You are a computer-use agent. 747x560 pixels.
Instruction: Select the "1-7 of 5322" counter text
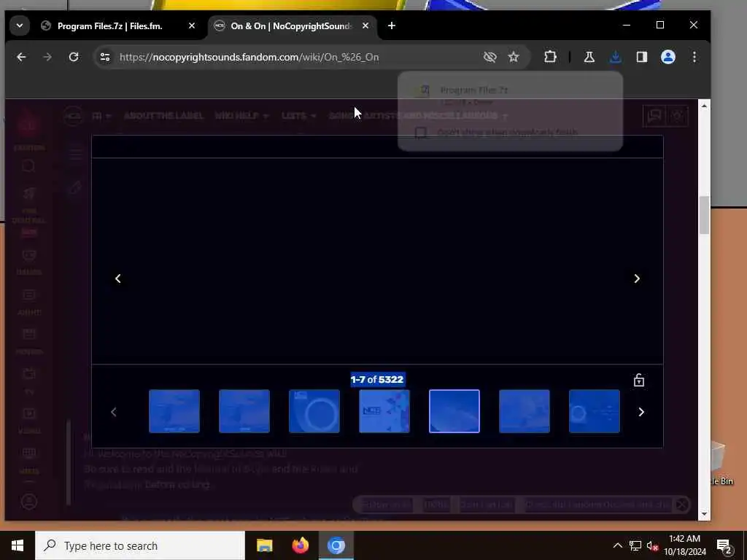pos(377,379)
